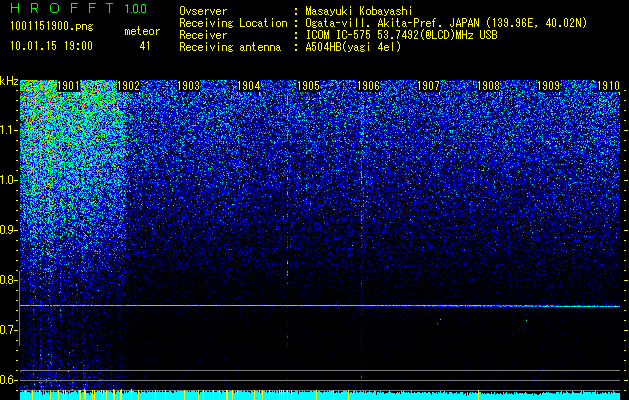Image resolution: width=629 pixels, height=400 pixels.
Task: Click the 1906 time marker
Action: pos(368,86)
